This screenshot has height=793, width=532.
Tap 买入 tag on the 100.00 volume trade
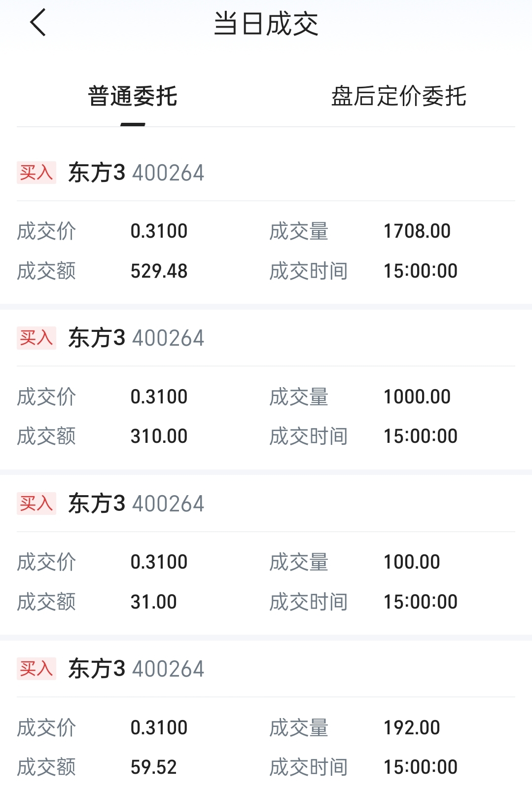pyautogui.click(x=36, y=504)
